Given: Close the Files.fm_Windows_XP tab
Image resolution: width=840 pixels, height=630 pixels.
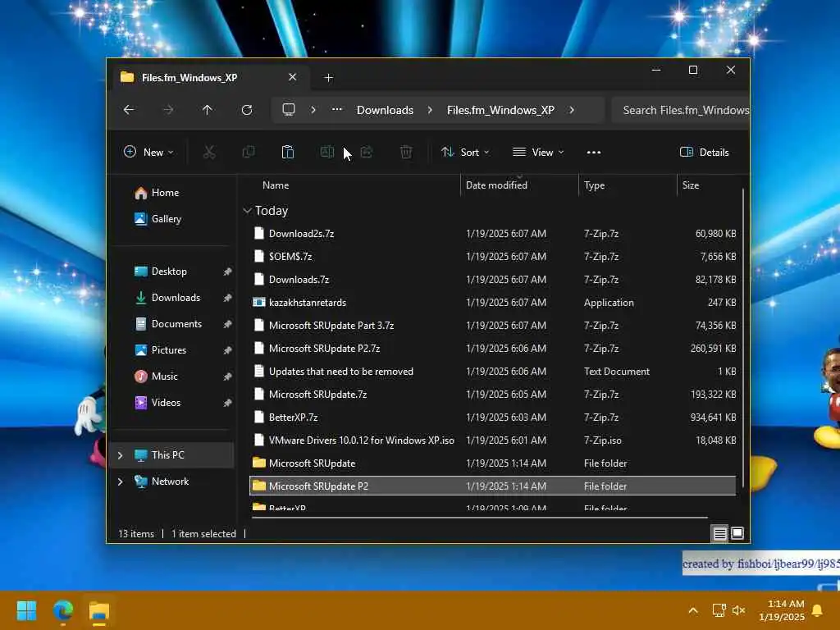Looking at the screenshot, I should click(x=293, y=77).
